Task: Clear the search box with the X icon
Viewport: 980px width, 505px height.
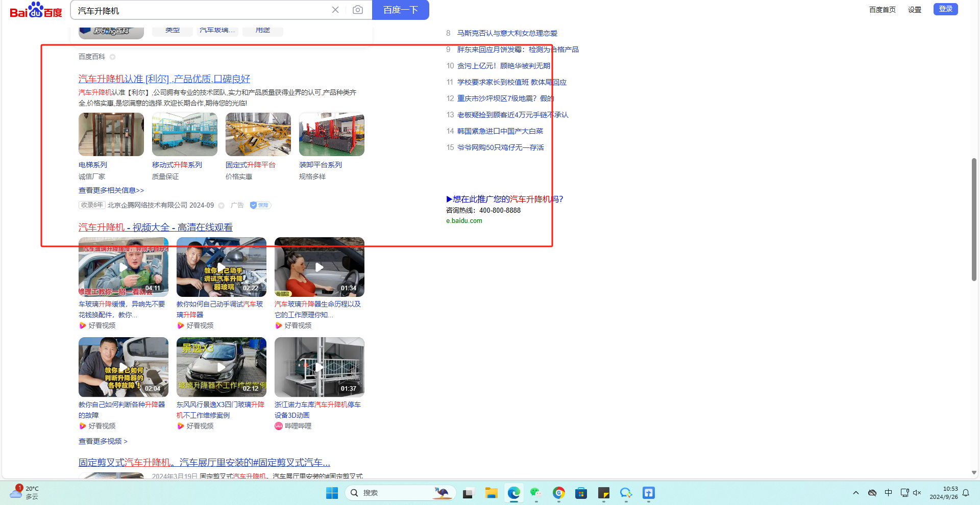Action: [x=335, y=10]
